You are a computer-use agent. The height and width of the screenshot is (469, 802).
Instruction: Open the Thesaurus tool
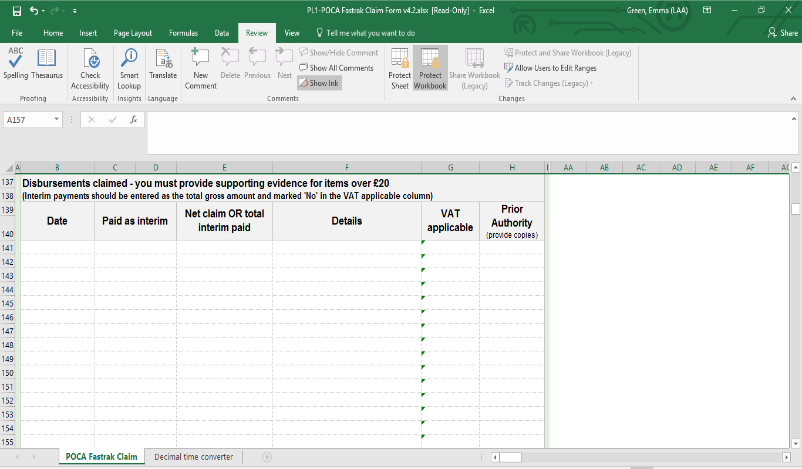[x=46, y=60]
